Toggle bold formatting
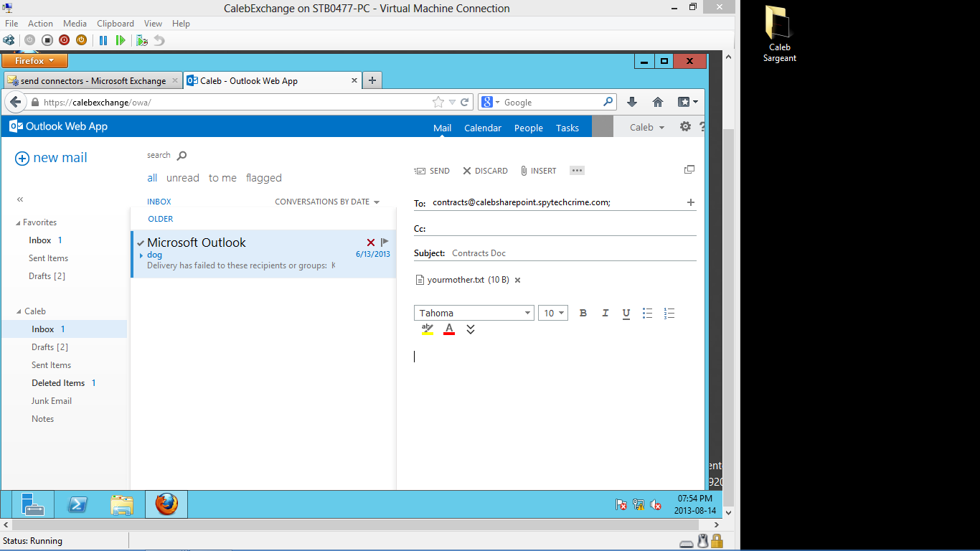 [x=583, y=313]
